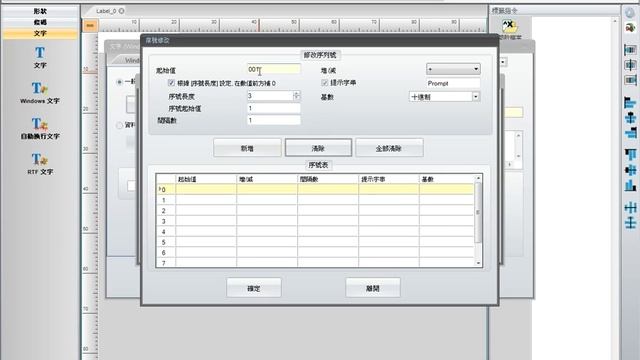
Task: Click the second icon in right toolbar
Action: click(x=630, y=28)
